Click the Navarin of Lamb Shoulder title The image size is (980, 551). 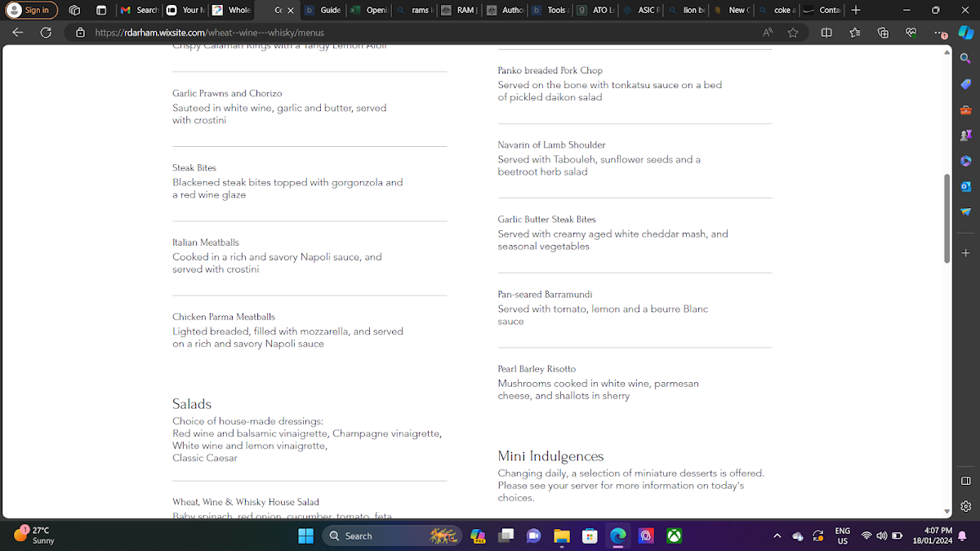(552, 144)
